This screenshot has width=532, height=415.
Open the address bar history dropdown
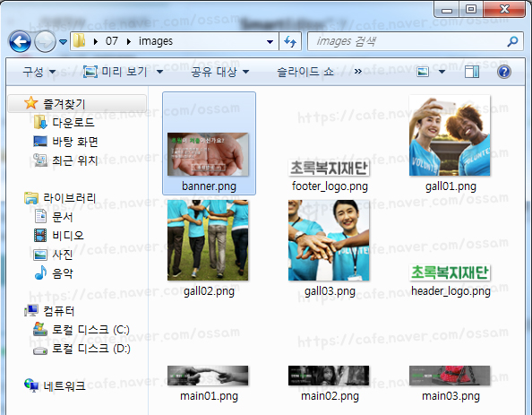270,42
